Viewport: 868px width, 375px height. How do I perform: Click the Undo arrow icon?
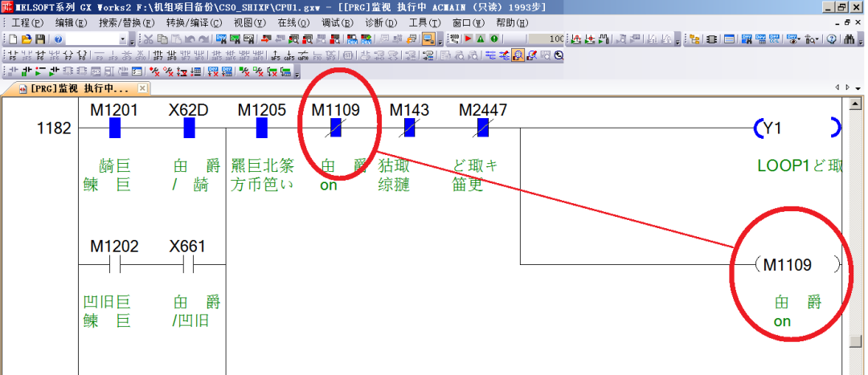pos(190,39)
